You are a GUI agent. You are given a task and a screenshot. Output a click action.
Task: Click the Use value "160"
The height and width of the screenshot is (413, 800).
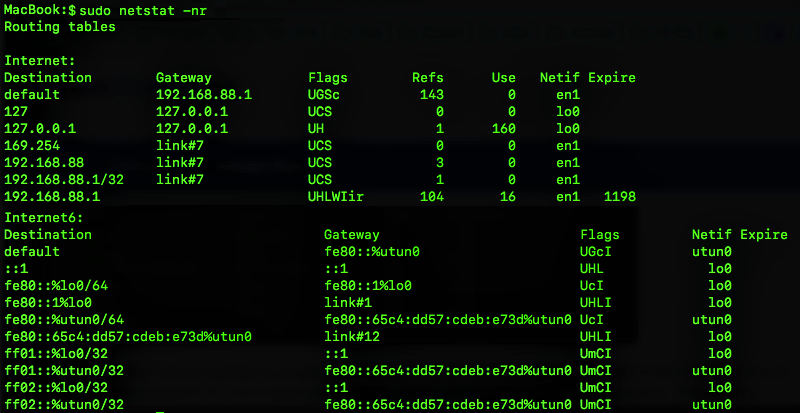click(x=503, y=129)
